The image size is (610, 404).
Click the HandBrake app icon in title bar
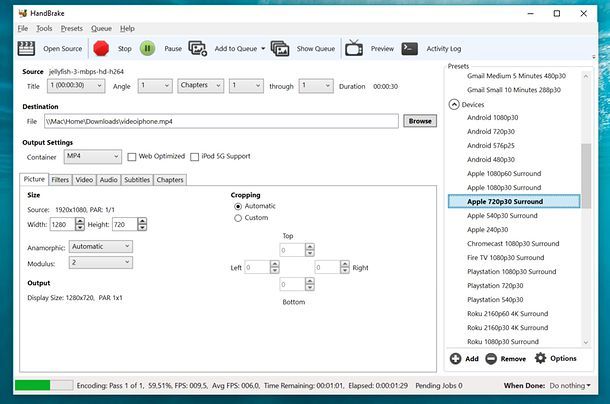(23, 13)
